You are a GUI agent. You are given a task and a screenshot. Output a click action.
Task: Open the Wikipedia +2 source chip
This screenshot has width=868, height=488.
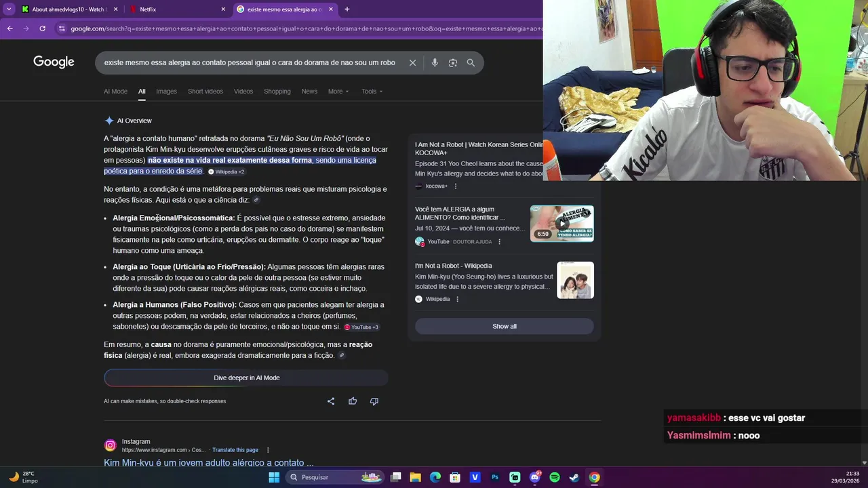tap(226, 171)
